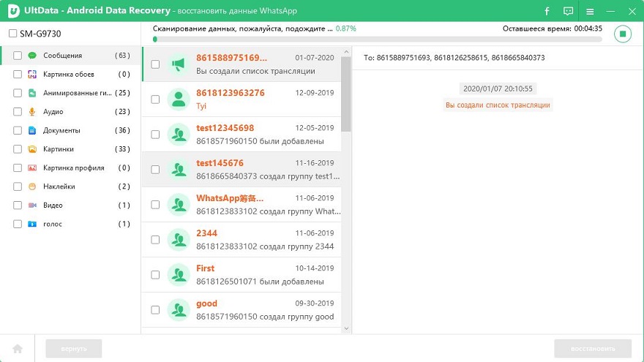Tick the Картинка обоев checkbox
This screenshot has height=362, width=644.
coord(18,75)
